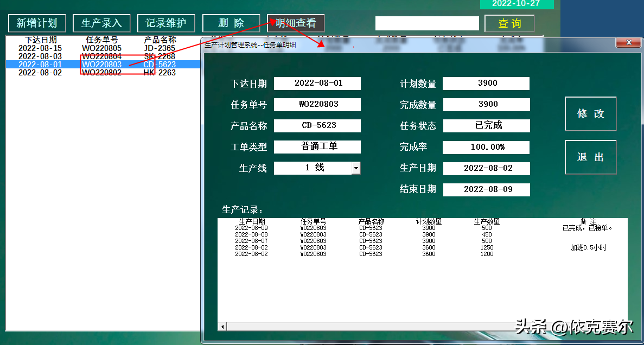
Task: Focus the search text box beside 查询
Action: (x=427, y=23)
